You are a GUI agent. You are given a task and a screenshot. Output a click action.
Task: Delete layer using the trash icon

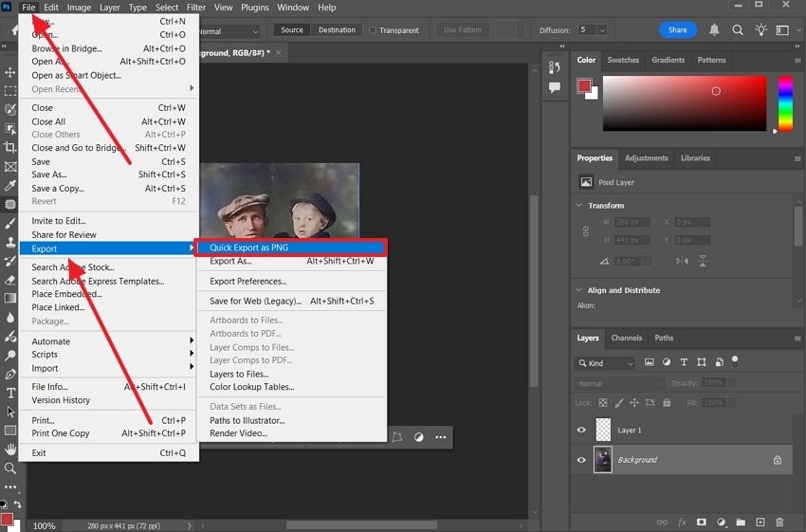779,522
